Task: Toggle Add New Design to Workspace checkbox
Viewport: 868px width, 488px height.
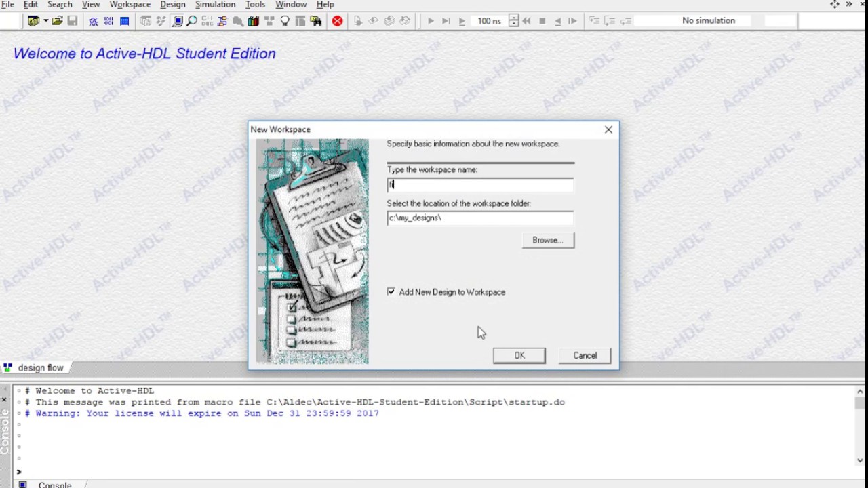Action: 391,291
